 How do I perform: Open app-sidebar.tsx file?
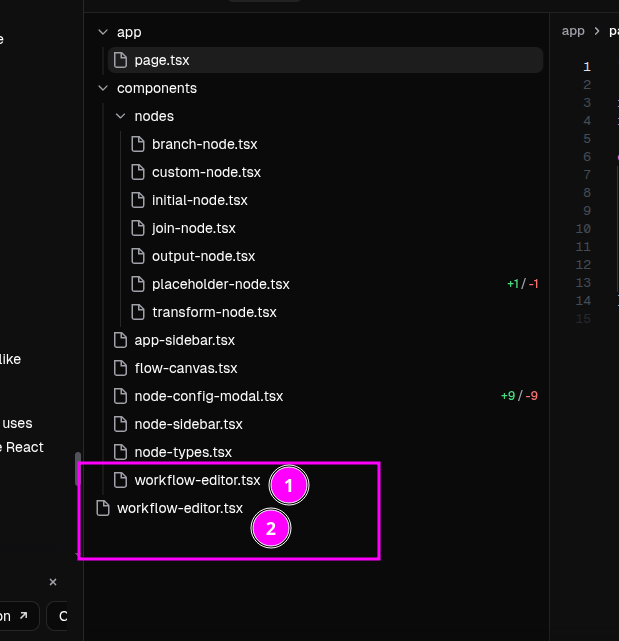click(185, 341)
